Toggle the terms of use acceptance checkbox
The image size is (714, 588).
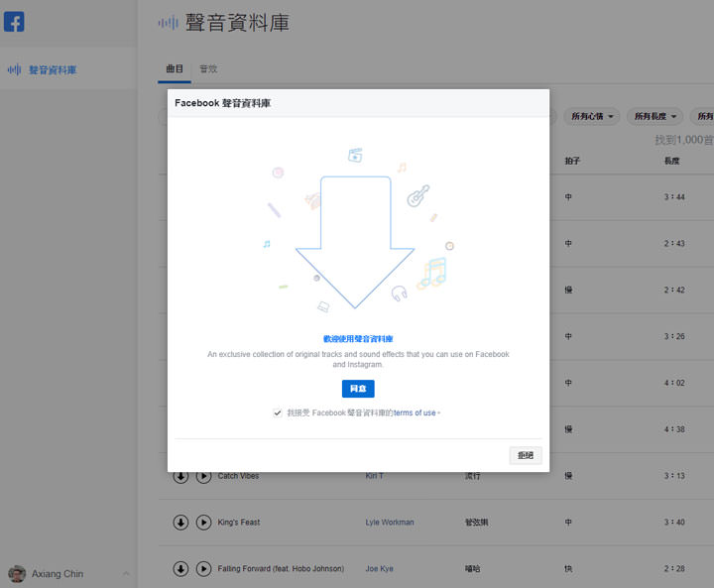tap(278, 412)
